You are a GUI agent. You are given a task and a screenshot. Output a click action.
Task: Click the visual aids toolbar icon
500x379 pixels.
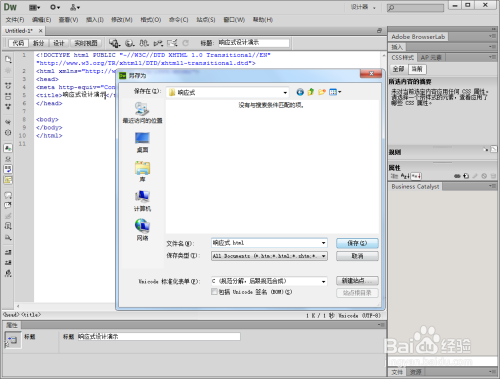pyautogui.click(x=172, y=43)
